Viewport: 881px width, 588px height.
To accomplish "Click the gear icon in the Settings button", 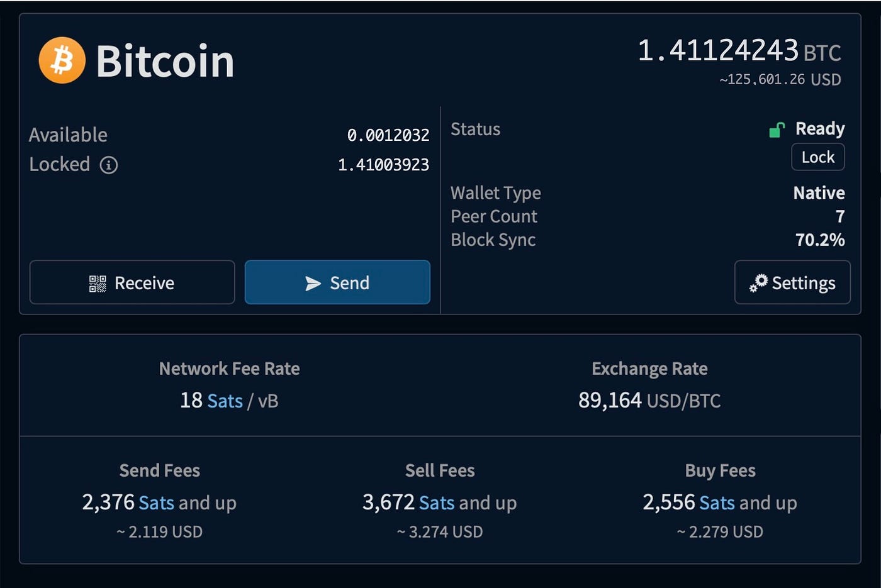I will [758, 283].
